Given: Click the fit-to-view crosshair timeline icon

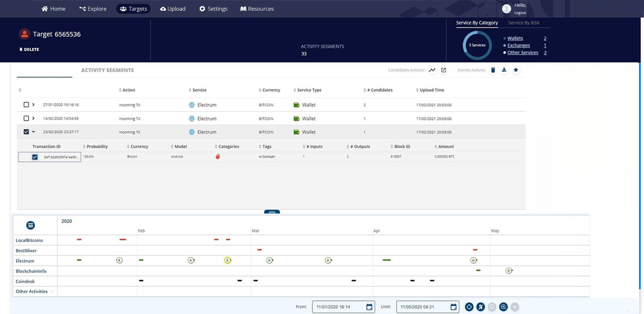Looking at the screenshot, I should point(469,307).
